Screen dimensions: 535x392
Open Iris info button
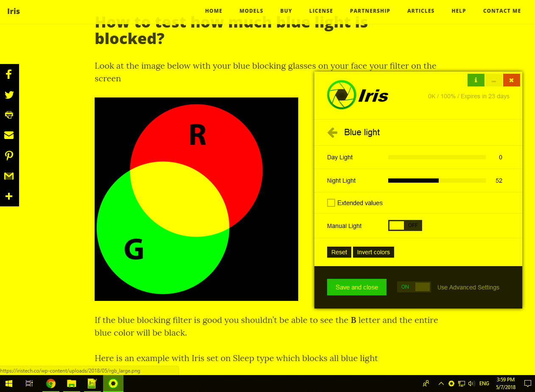pyautogui.click(x=476, y=80)
